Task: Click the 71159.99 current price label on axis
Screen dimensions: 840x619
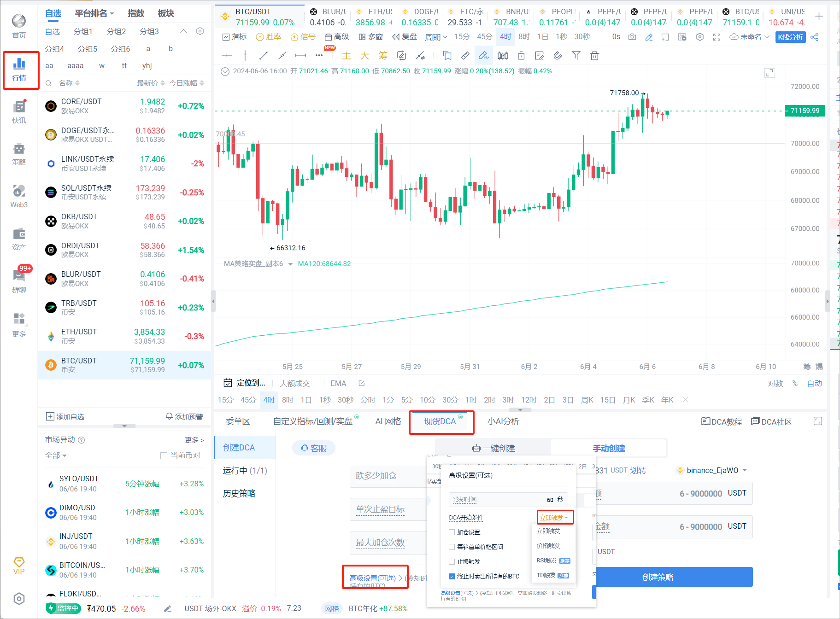Action: [805, 111]
